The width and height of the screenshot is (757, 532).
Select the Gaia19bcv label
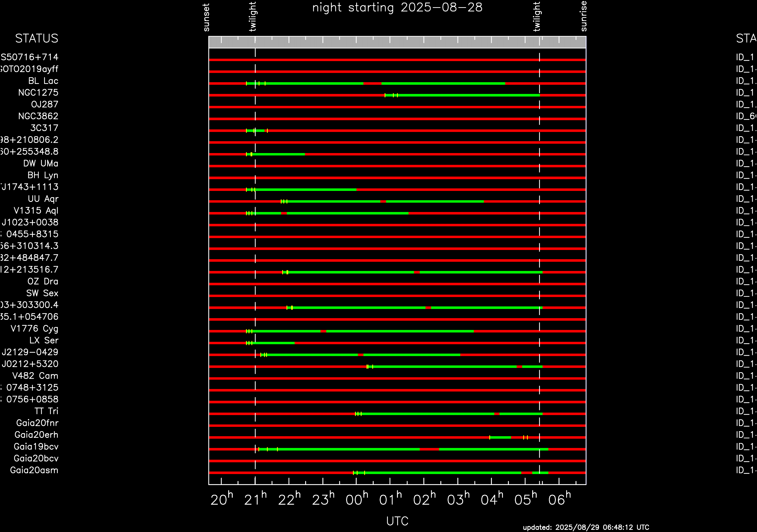36,447
